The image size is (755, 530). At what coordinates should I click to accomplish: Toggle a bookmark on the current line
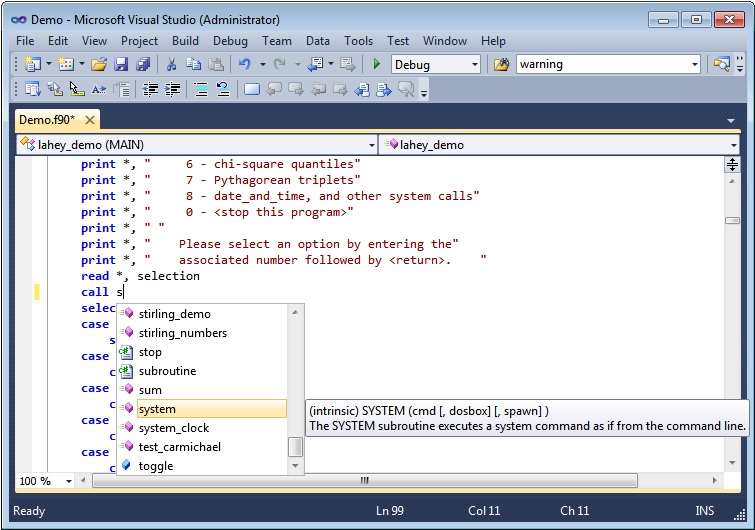pyautogui.click(x=252, y=90)
